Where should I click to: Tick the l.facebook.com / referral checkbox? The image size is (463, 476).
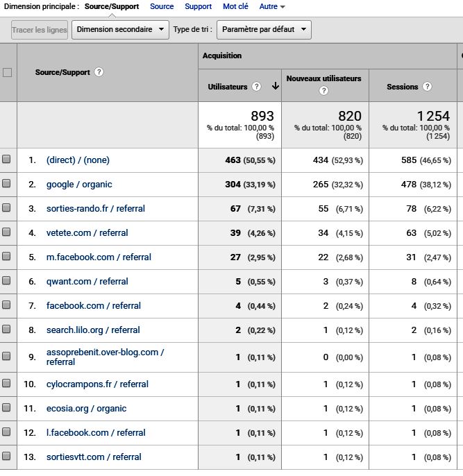pyautogui.click(x=6, y=432)
